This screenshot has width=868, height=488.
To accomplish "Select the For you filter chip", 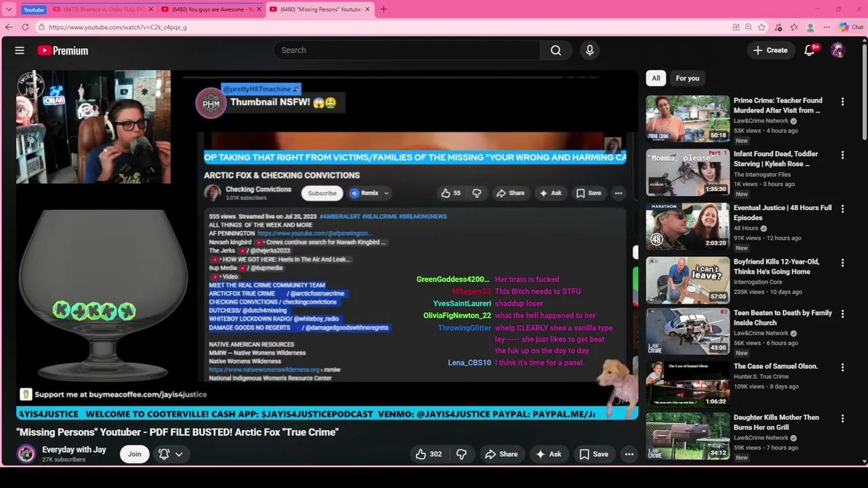I will [687, 78].
